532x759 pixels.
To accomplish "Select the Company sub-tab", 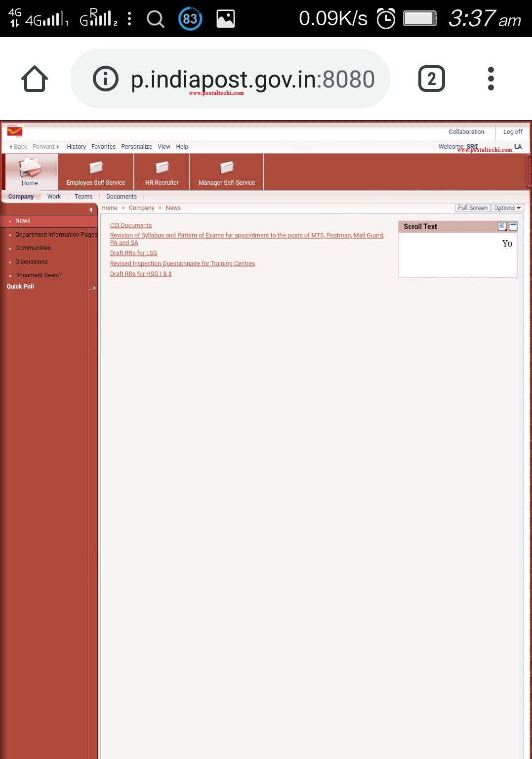I will [21, 197].
